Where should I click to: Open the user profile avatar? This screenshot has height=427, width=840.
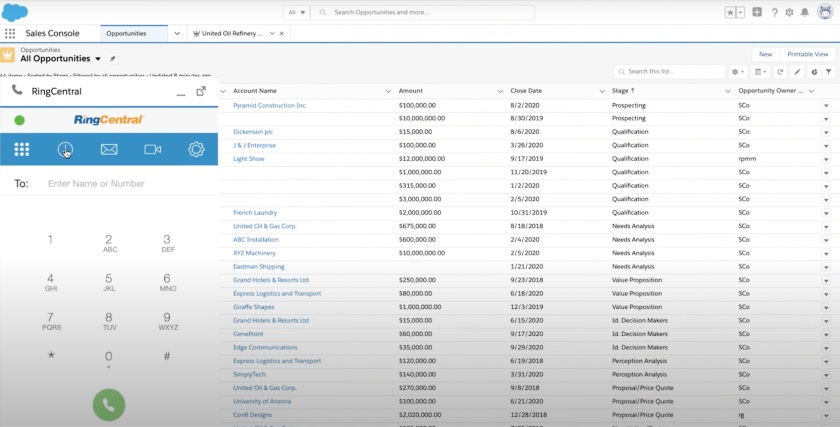[x=826, y=12]
